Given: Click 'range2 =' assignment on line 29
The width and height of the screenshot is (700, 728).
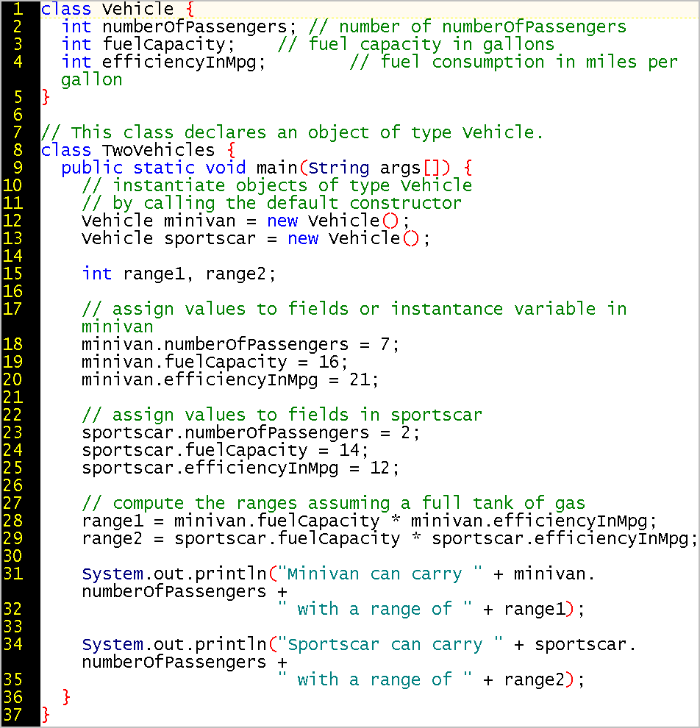Looking at the screenshot, I should [123, 538].
